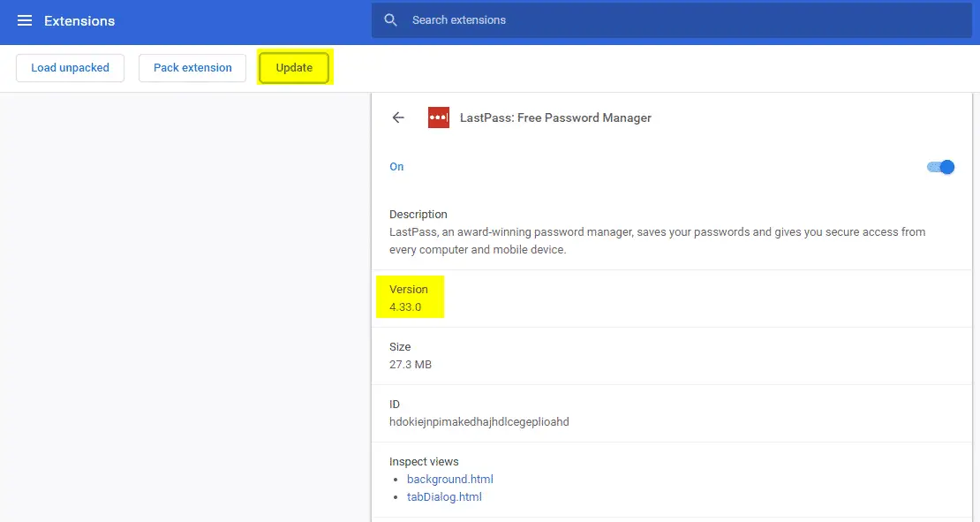Image resolution: width=980 pixels, height=522 pixels.
Task: Select the version number 4.33.0
Action: [405, 307]
